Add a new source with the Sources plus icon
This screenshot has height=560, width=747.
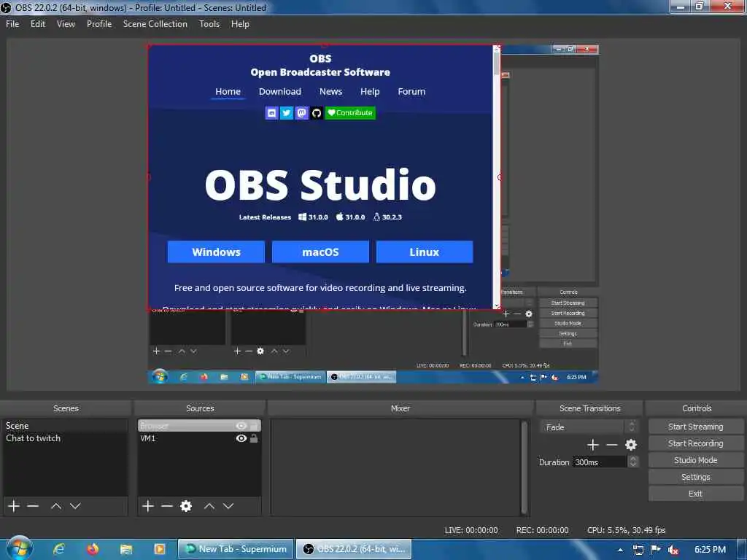click(x=148, y=506)
